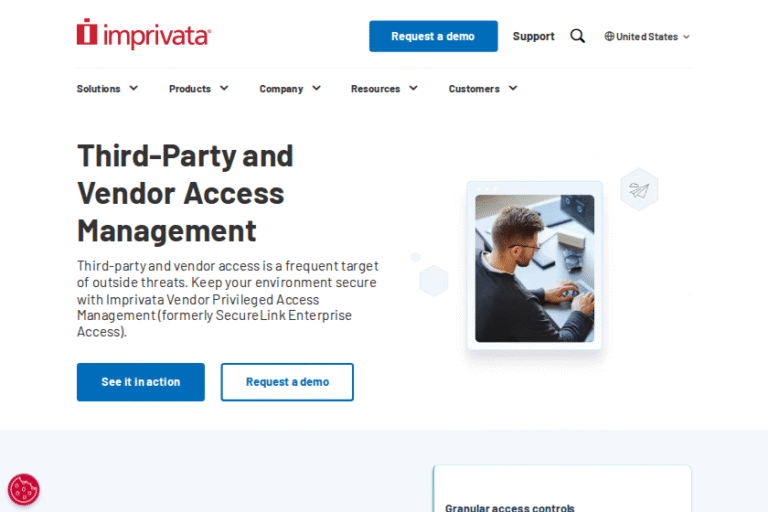Click See it in action button
The image size is (768, 512).
click(141, 382)
